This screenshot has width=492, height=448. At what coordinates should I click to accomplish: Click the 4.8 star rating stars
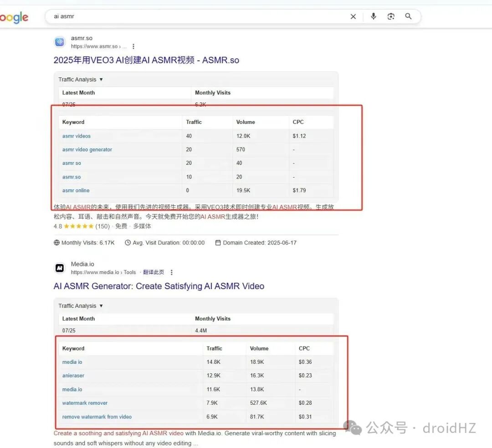pyautogui.click(x=78, y=226)
